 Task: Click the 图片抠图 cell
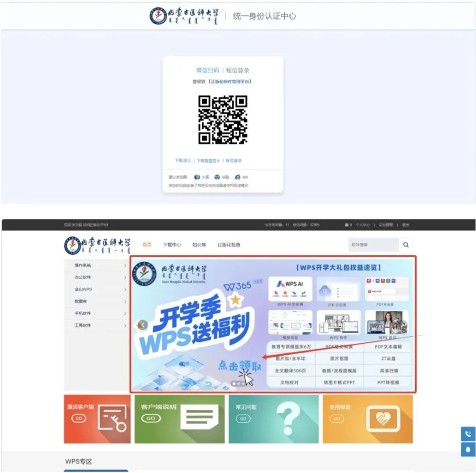coord(339,359)
